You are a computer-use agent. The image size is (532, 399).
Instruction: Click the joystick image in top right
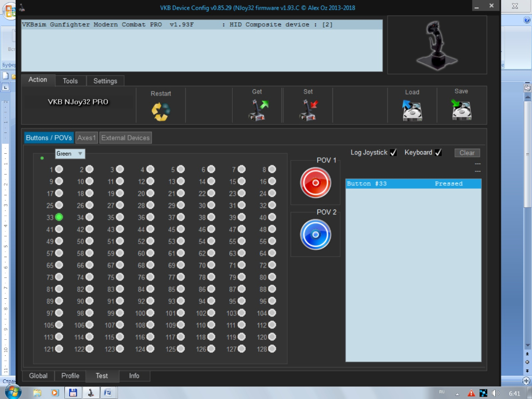pos(437,45)
